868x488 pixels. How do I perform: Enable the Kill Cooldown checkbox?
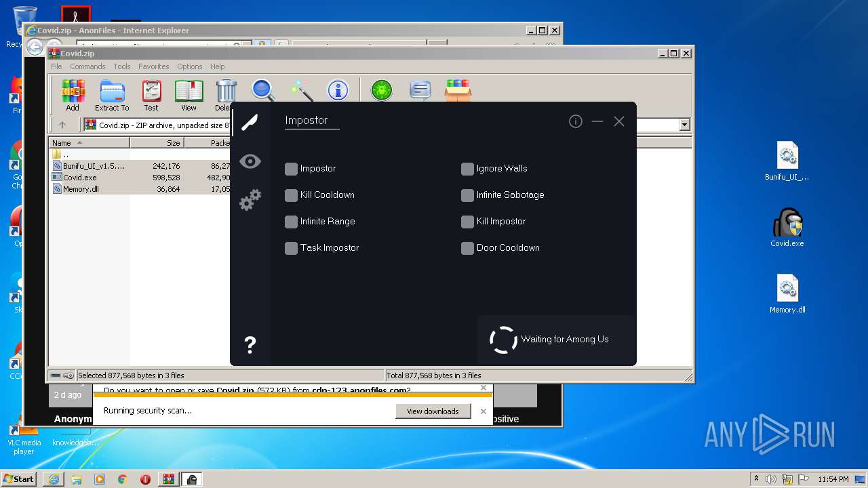click(291, 195)
